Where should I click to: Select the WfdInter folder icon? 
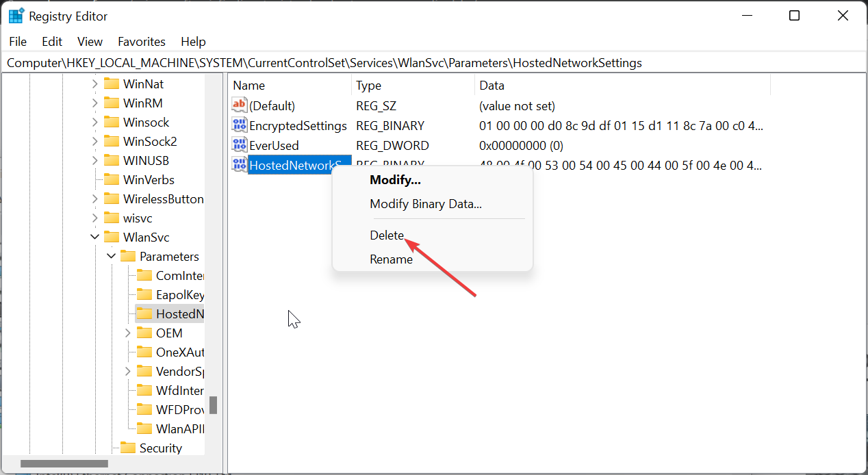tap(144, 390)
